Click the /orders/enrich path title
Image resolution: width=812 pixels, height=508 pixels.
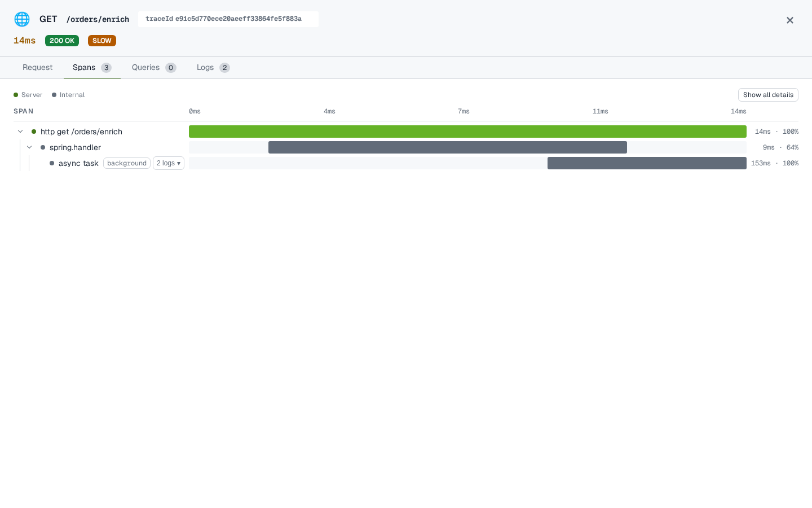98,19
